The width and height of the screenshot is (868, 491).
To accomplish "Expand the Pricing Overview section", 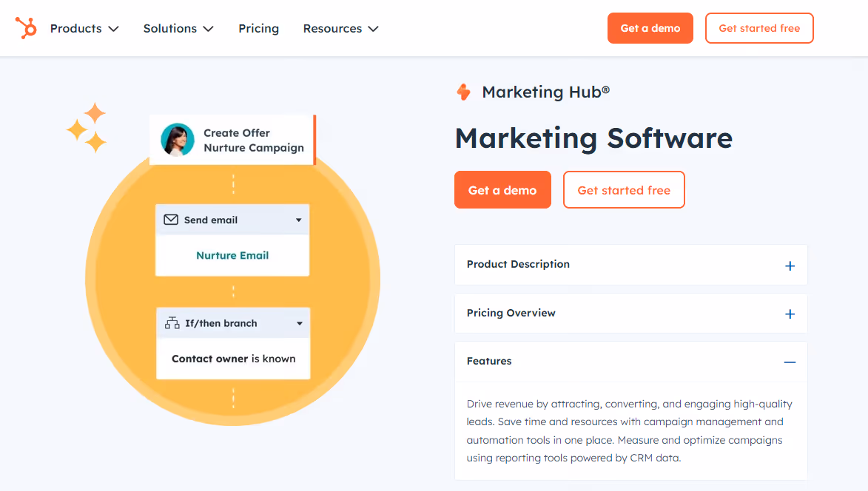I will (631, 313).
